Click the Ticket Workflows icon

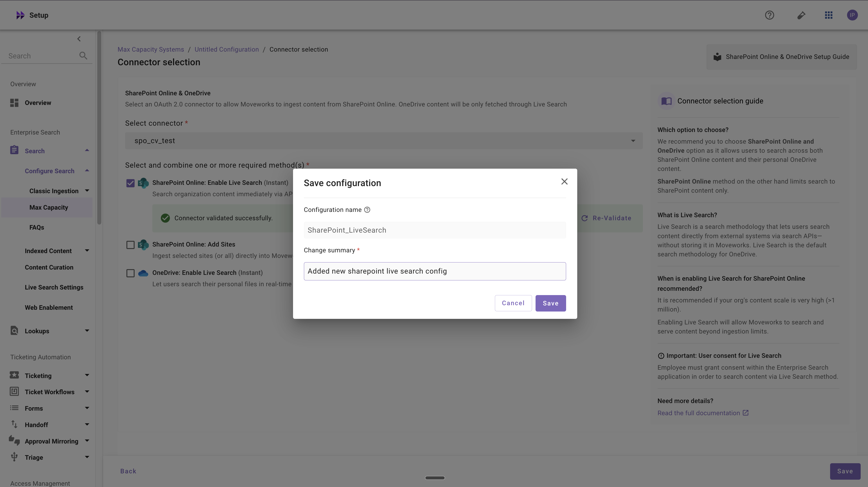click(x=14, y=391)
